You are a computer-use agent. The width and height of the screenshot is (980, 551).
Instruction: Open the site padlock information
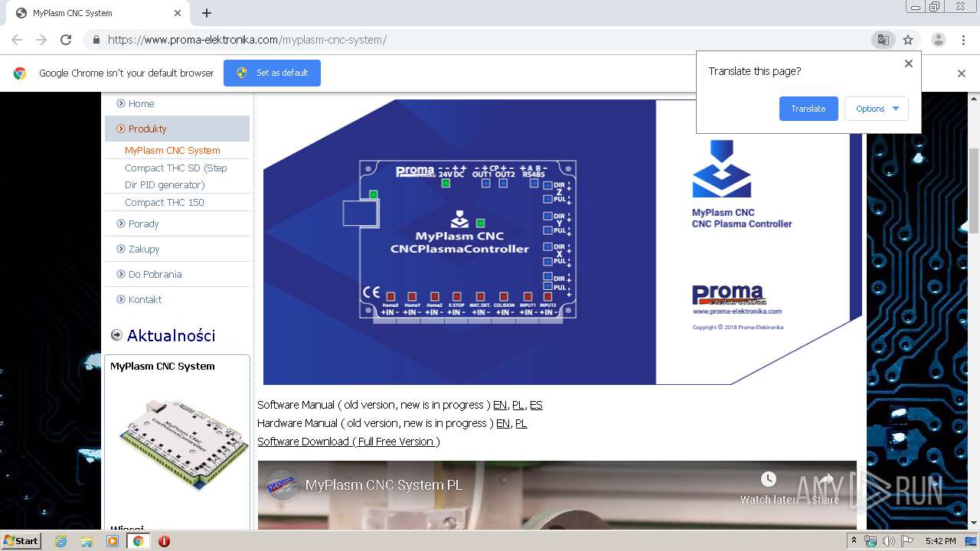(x=96, y=40)
